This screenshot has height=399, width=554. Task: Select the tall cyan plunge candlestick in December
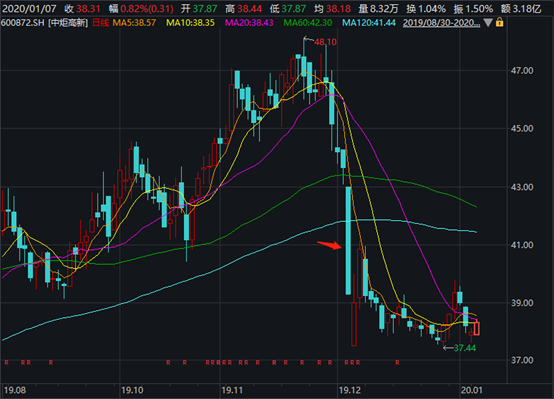pyautogui.click(x=348, y=241)
